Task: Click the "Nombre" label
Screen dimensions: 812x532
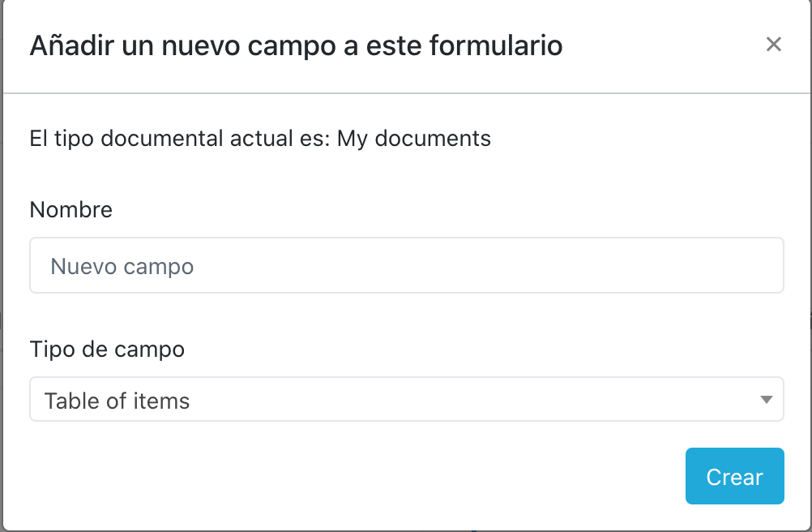Action: [x=71, y=209]
